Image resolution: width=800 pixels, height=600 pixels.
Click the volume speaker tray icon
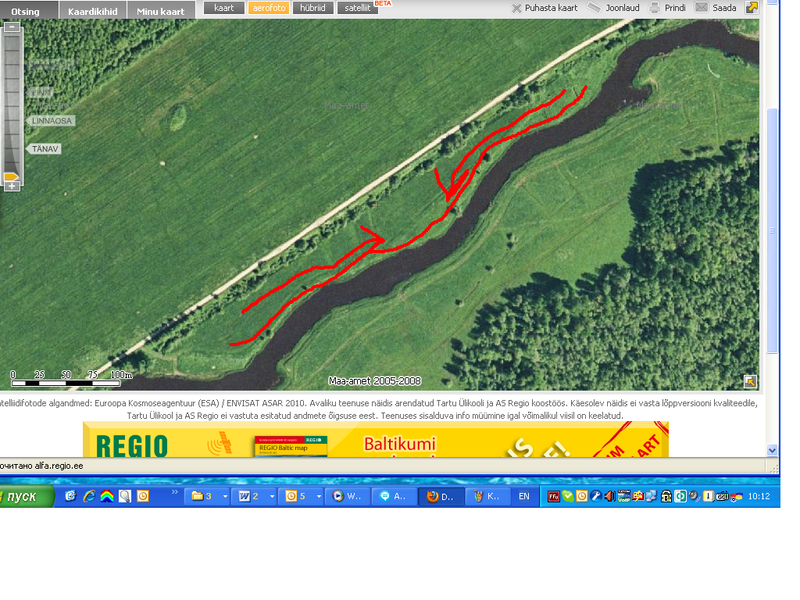610,496
